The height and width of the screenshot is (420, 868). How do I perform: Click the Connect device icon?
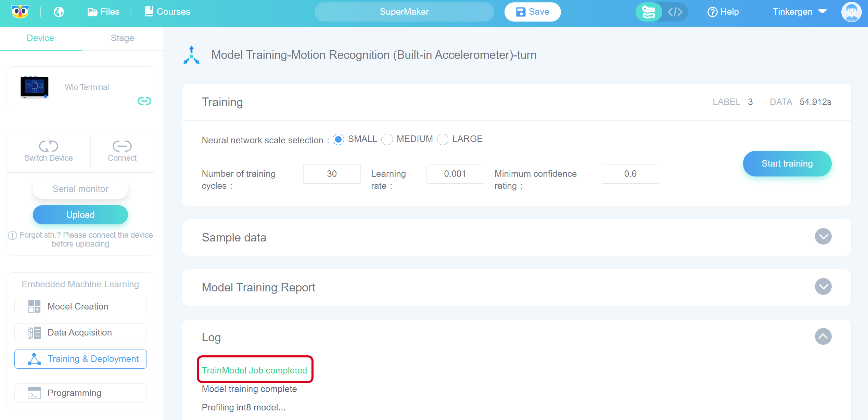[x=122, y=146]
